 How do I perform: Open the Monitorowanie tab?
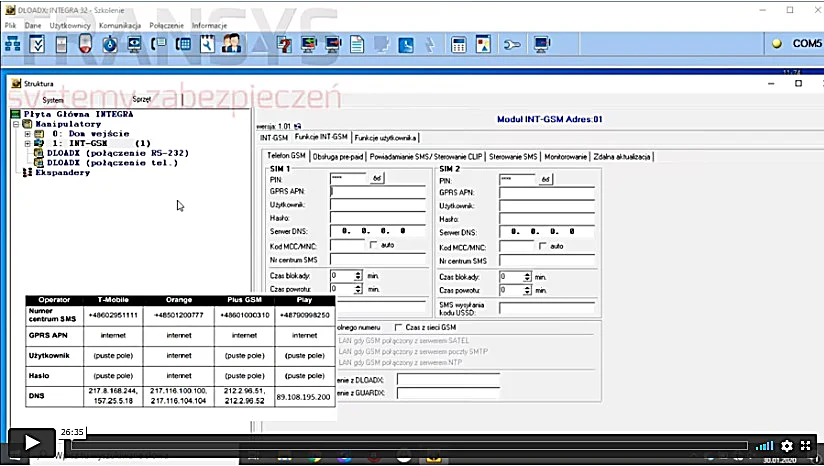[x=565, y=157]
